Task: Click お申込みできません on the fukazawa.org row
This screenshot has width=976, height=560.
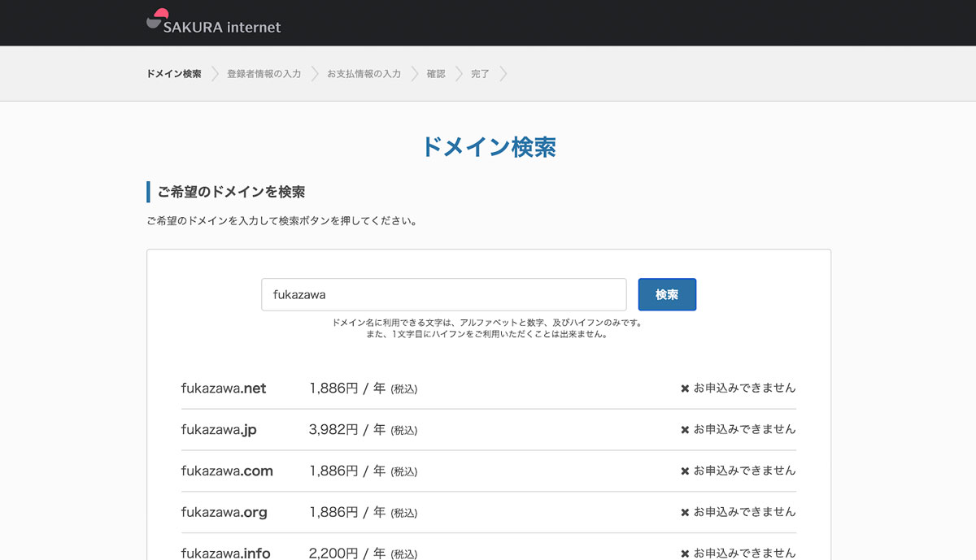Action: click(744, 513)
